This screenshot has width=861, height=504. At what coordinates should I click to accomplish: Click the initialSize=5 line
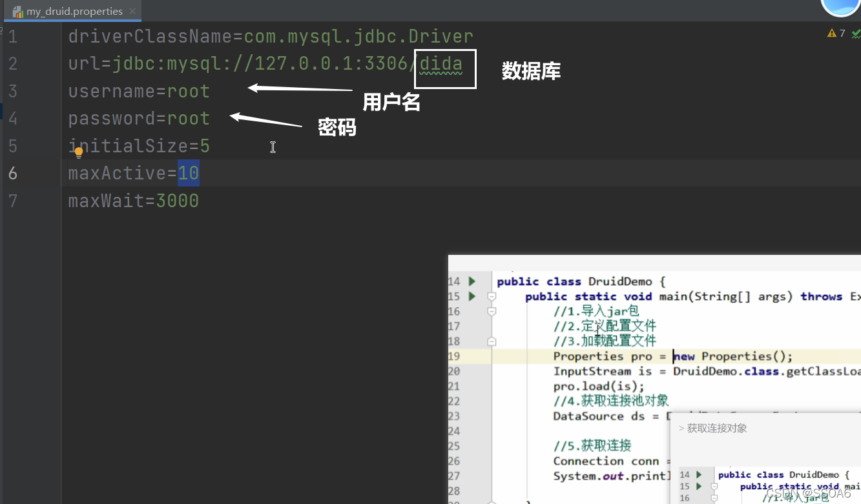[x=139, y=146]
